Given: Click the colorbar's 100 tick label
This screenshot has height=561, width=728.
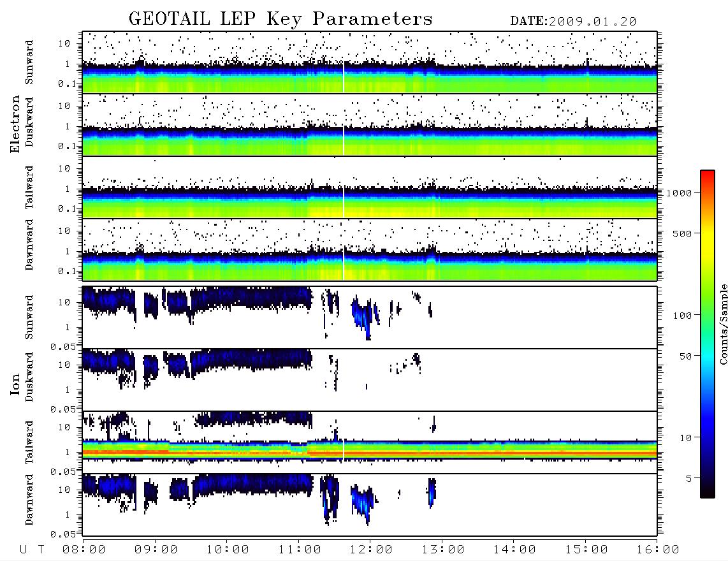Looking at the screenshot, I should tap(682, 316).
